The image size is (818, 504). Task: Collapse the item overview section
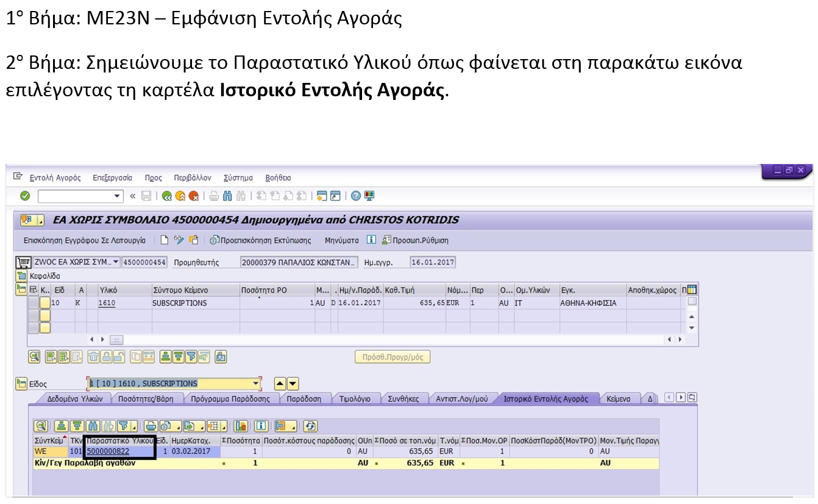point(21,289)
